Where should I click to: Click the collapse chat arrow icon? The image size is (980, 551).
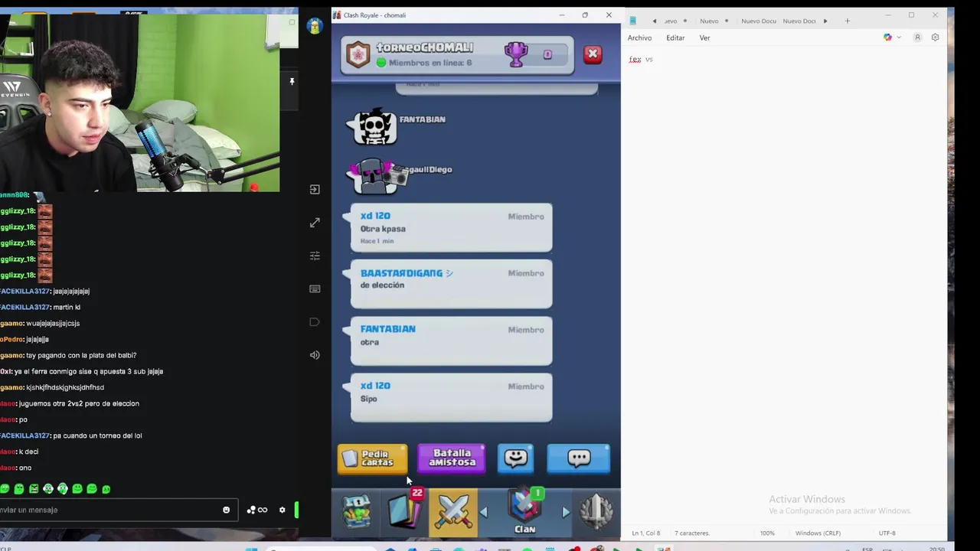315,190
